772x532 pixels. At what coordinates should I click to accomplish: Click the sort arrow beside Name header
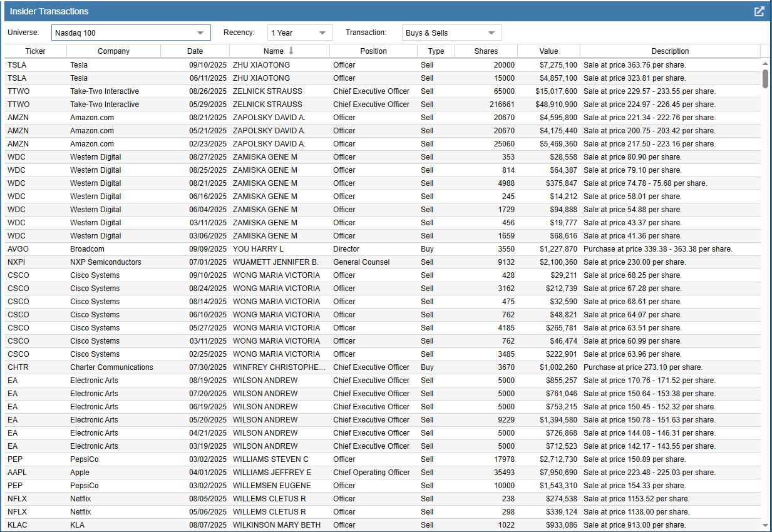(x=291, y=51)
